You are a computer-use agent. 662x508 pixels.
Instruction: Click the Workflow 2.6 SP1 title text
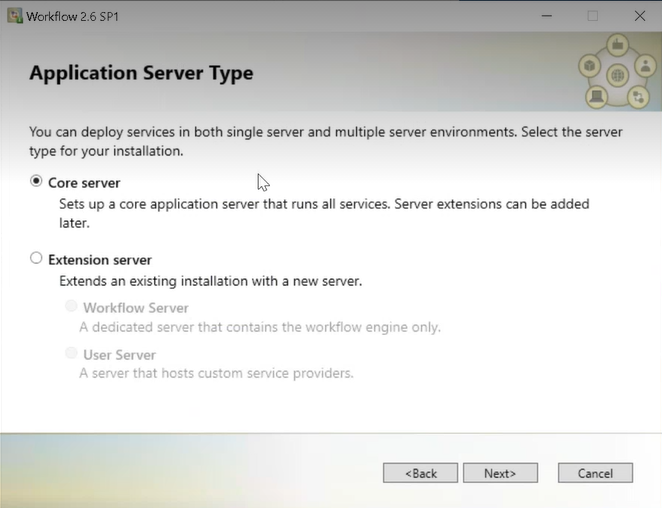tap(73, 16)
